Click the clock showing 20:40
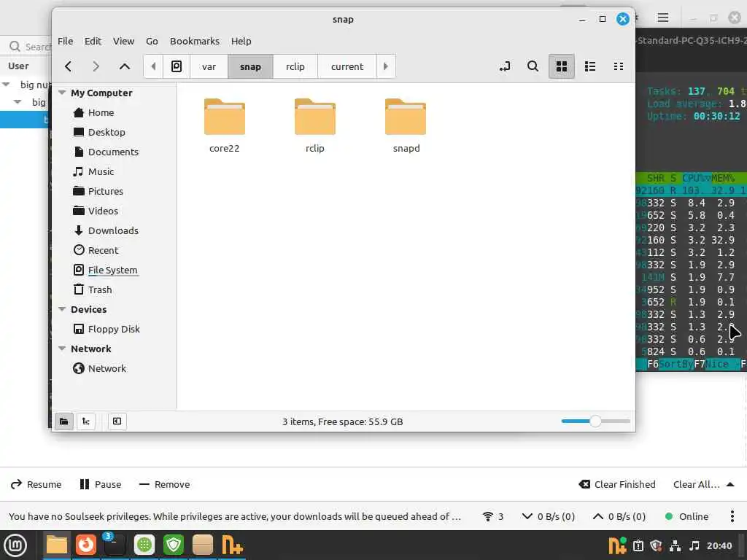Viewport: 747px width, 560px height. click(x=719, y=545)
